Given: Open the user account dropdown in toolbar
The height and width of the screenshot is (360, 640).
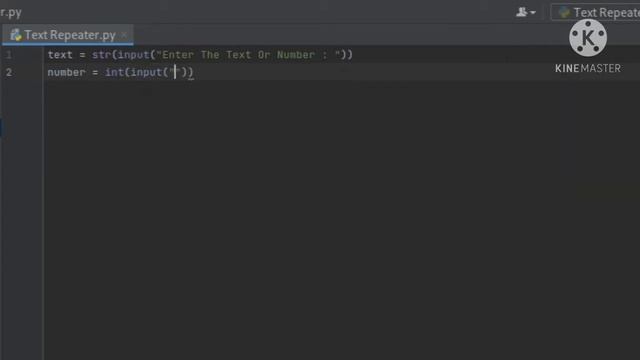Looking at the screenshot, I should coord(526,12).
